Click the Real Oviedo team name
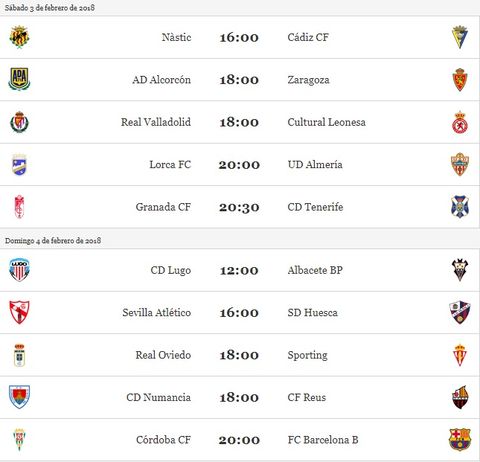480x462 pixels. click(x=163, y=355)
